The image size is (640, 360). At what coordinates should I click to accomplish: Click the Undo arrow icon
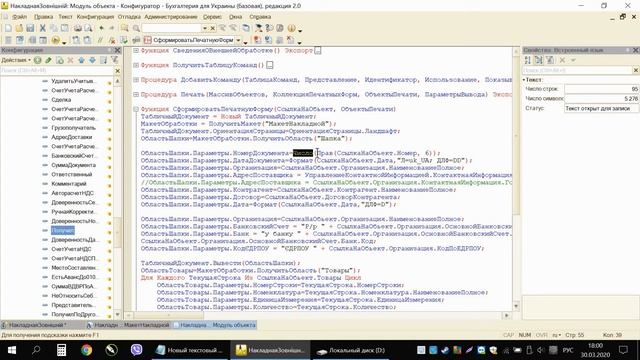(x=101, y=28)
